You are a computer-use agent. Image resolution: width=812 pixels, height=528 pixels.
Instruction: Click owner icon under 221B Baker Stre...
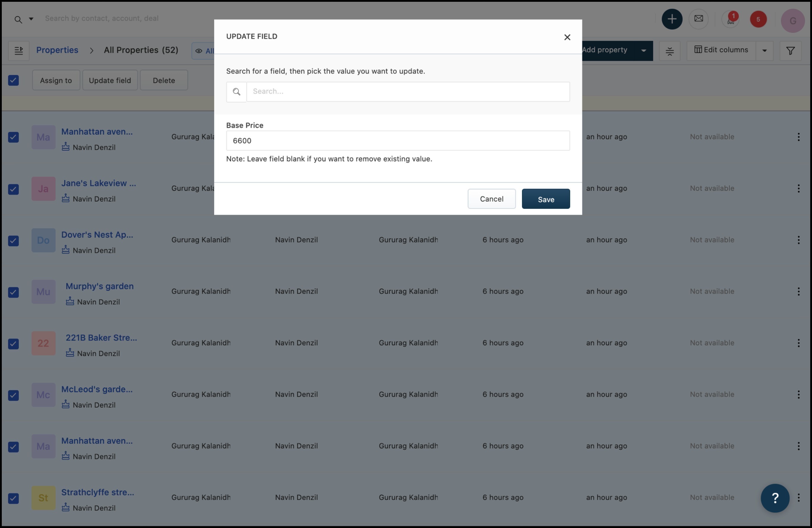coord(70,352)
